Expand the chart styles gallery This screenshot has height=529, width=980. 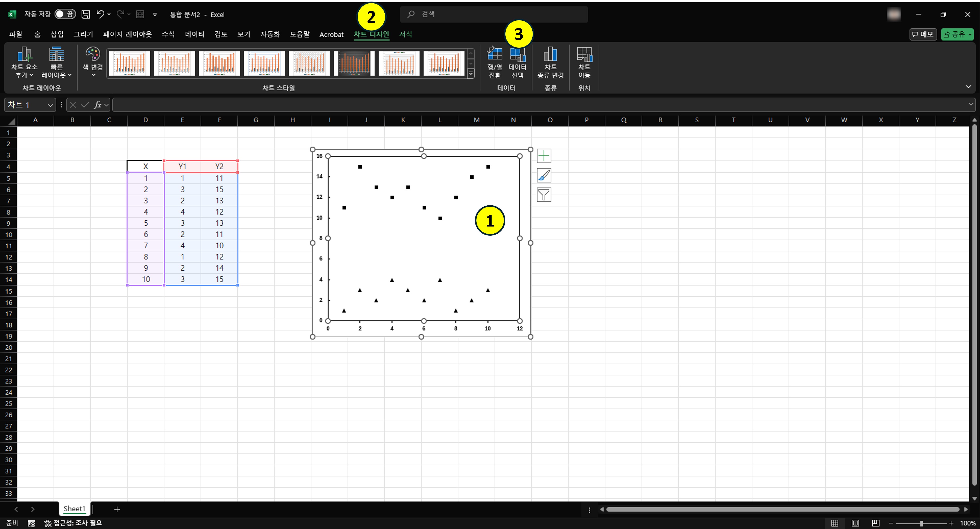471,74
